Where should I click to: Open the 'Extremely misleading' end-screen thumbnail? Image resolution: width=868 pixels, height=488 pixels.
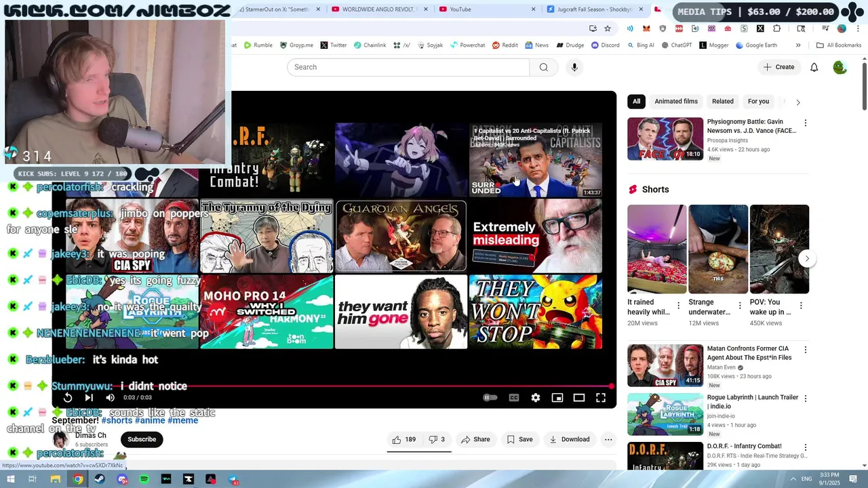(536, 236)
